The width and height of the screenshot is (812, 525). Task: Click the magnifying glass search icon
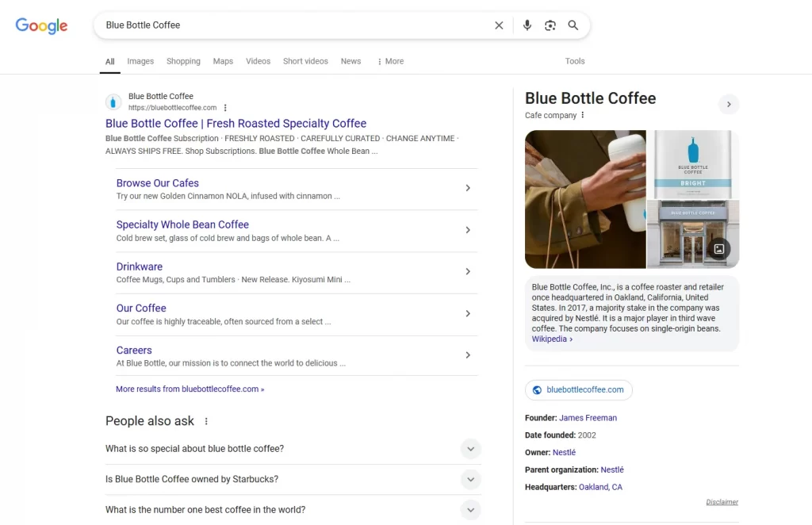[573, 25]
